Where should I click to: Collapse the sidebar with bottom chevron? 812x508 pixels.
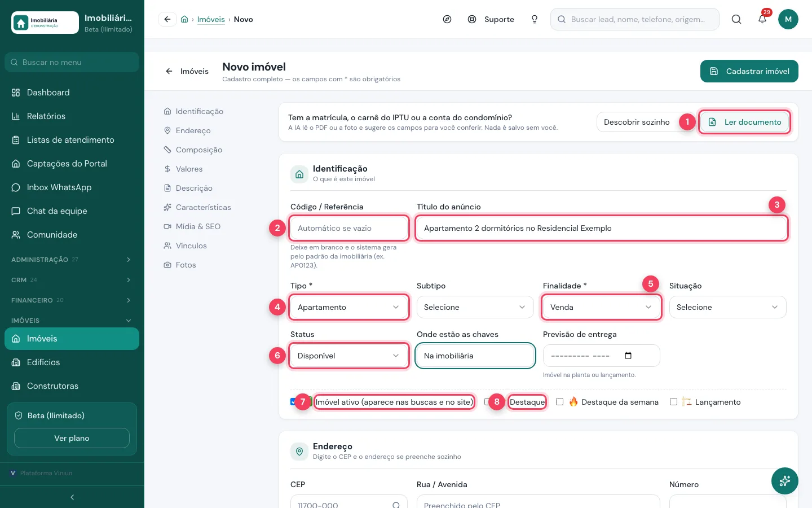[x=72, y=497]
